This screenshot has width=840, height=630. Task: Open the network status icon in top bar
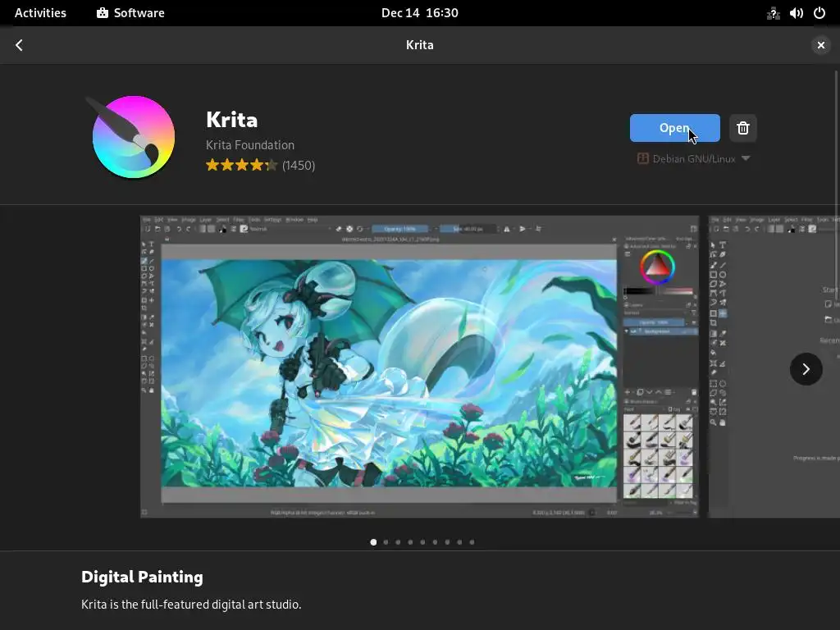pos(773,13)
